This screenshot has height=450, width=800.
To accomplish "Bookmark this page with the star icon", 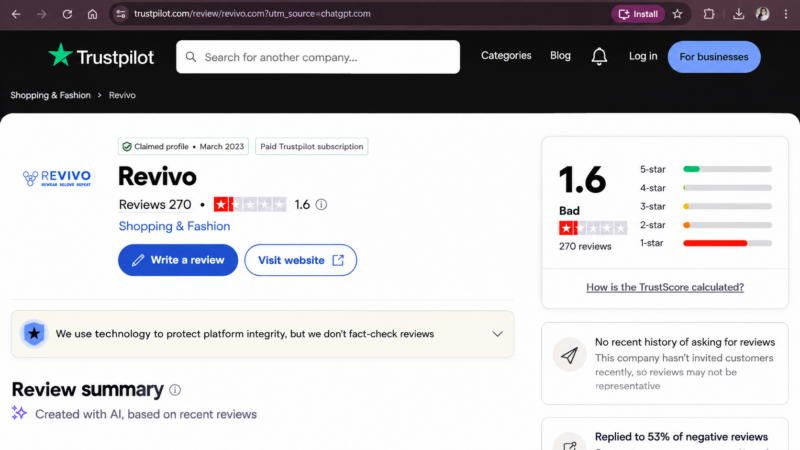I will (677, 14).
